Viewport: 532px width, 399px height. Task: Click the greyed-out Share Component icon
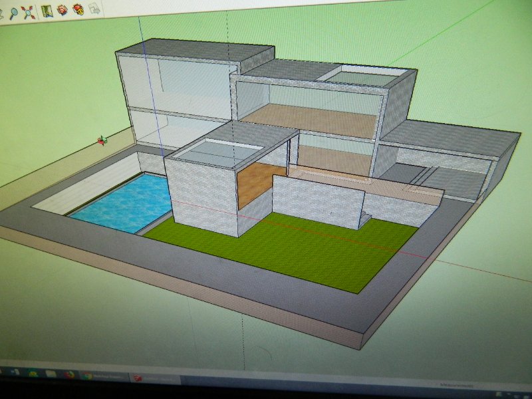(94, 9)
